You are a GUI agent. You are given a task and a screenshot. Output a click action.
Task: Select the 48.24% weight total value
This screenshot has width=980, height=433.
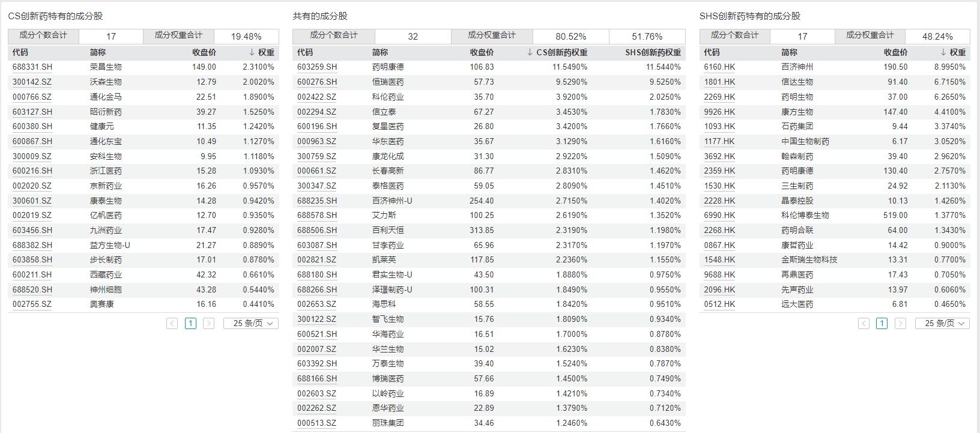point(938,37)
